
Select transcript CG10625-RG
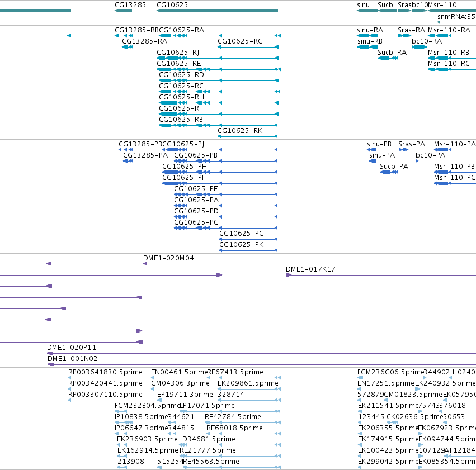[240, 41]
